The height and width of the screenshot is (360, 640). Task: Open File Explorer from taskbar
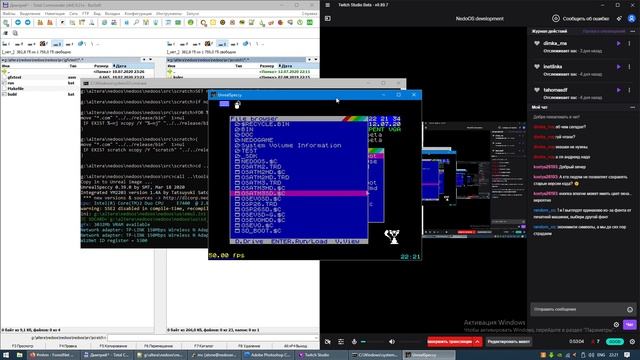[19, 355]
